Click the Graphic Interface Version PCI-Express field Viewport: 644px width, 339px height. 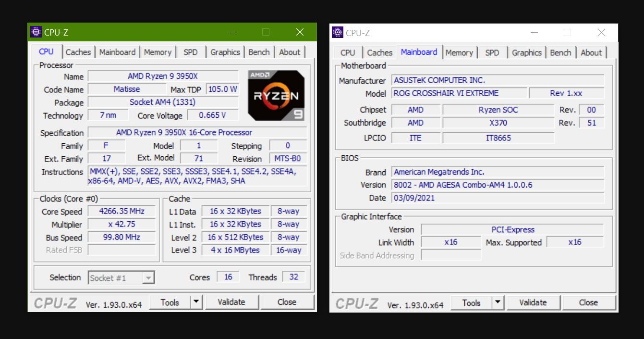(512, 229)
